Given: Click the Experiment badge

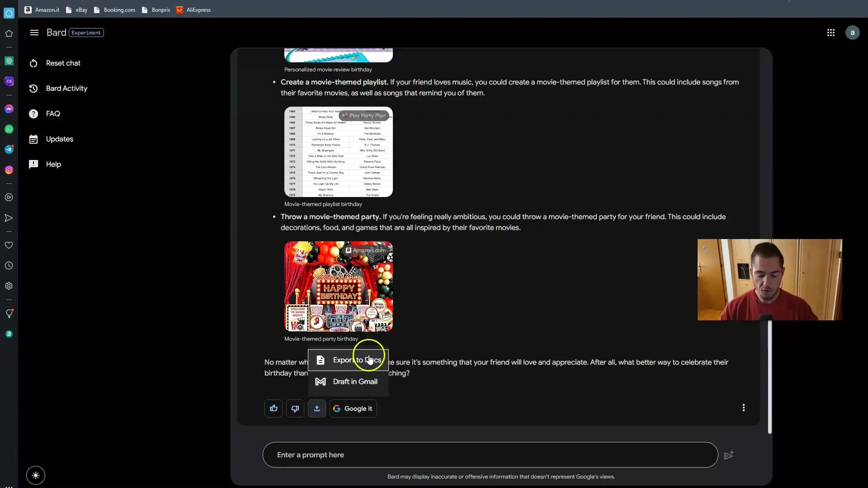Looking at the screenshot, I should click(x=86, y=33).
